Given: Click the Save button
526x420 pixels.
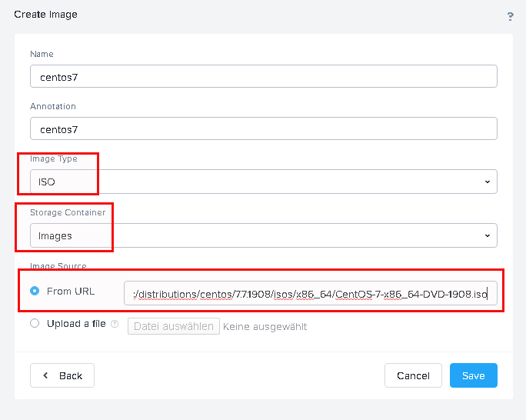Looking at the screenshot, I should (x=474, y=375).
